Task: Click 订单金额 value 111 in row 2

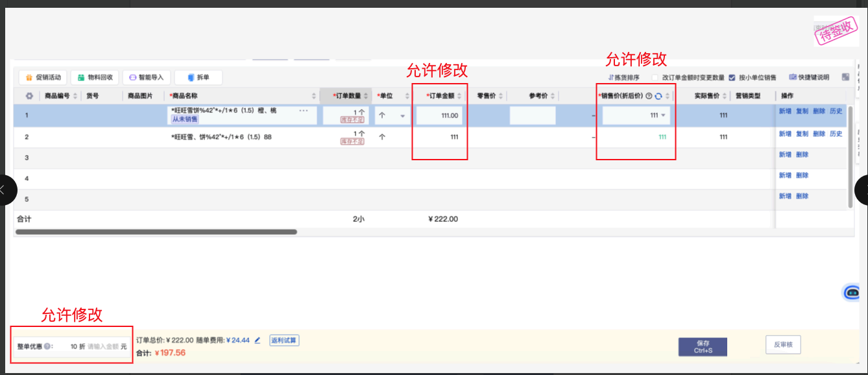Action: (454, 137)
